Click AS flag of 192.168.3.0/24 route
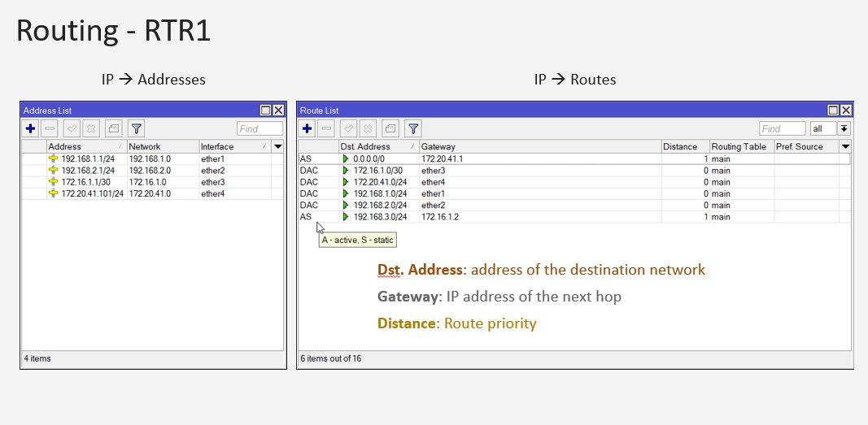The width and height of the screenshot is (868, 425). pos(306,217)
